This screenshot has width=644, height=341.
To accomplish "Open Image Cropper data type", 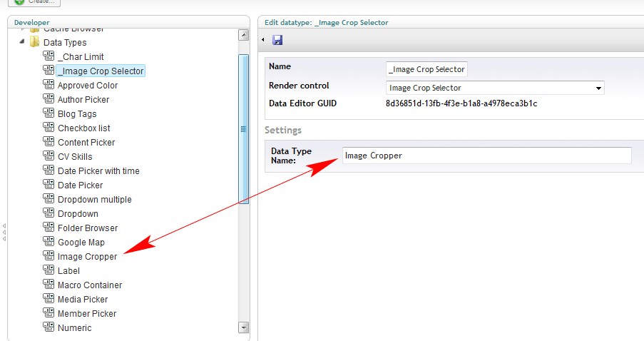I will [x=87, y=257].
